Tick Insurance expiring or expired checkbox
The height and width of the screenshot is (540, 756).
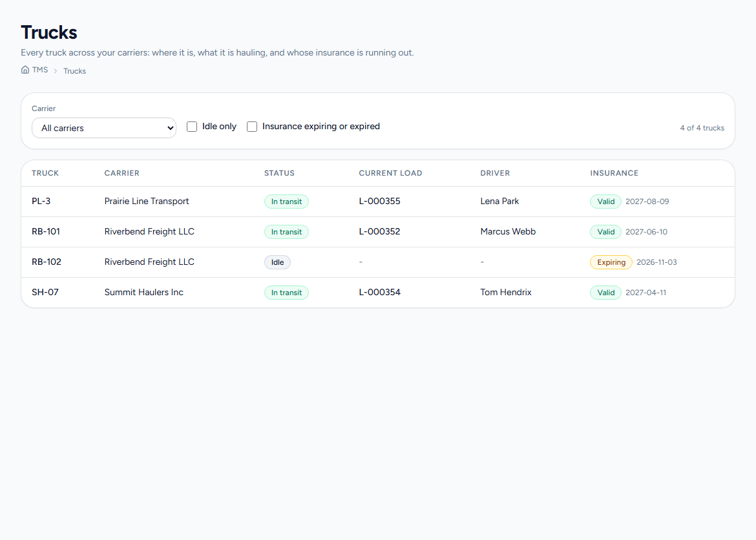(x=252, y=127)
